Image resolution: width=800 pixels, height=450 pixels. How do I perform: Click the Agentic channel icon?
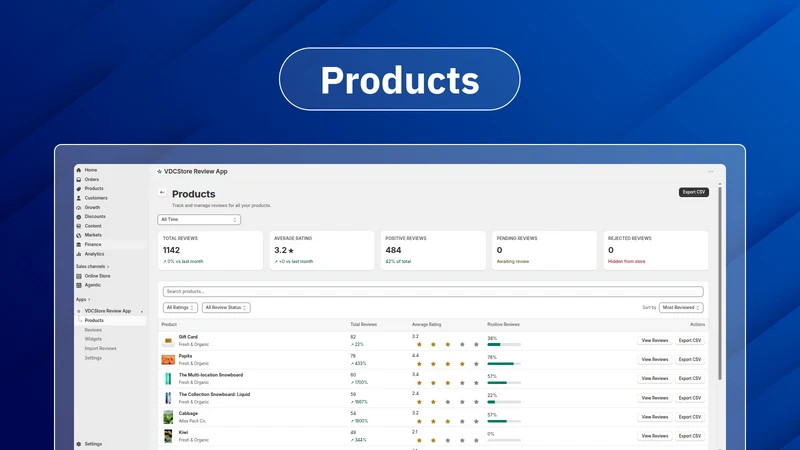(79, 285)
